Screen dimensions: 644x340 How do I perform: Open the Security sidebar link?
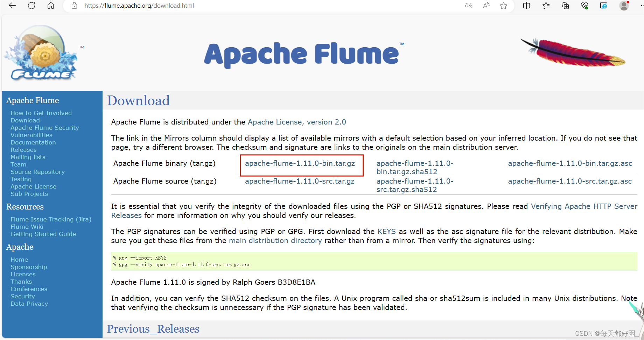click(23, 296)
